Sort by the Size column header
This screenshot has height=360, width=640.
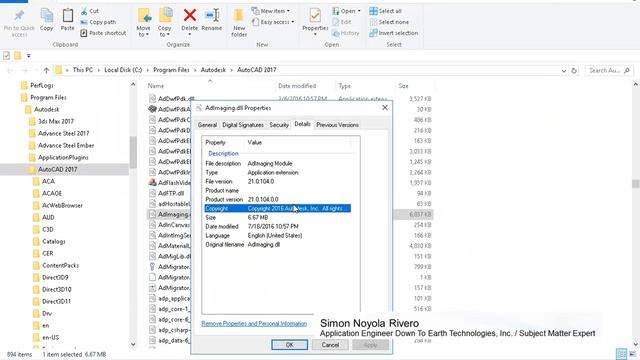coord(403,86)
